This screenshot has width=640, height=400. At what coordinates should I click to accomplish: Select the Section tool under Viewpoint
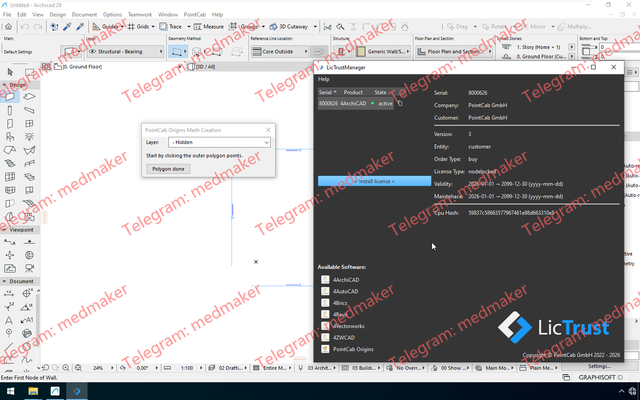(10, 242)
